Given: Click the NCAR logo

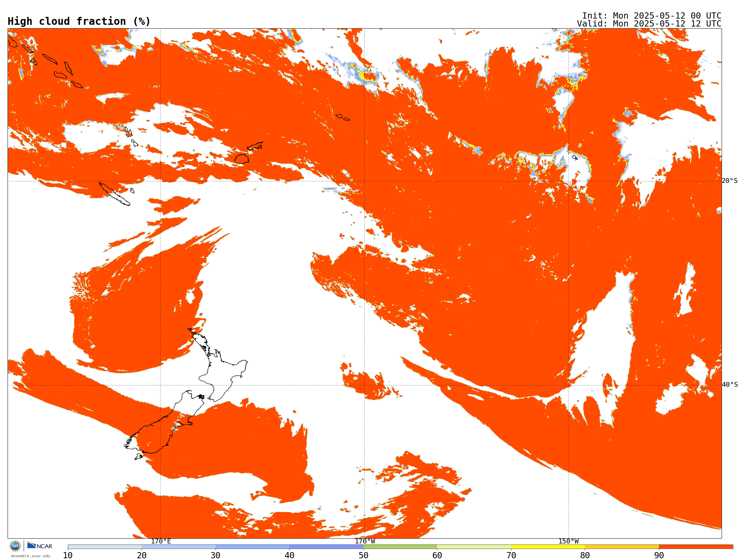Looking at the screenshot, I should click(x=40, y=546).
